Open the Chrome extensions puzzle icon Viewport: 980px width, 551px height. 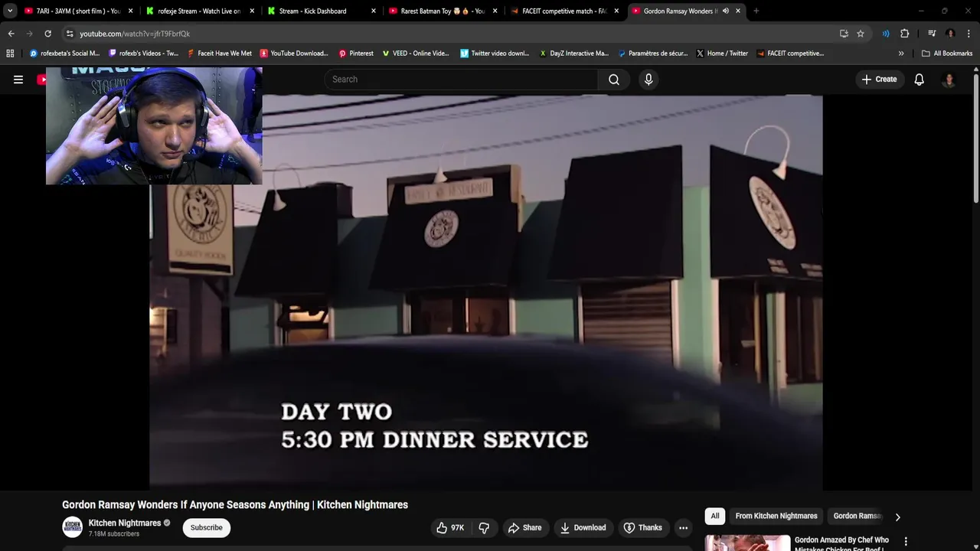pyautogui.click(x=904, y=34)
